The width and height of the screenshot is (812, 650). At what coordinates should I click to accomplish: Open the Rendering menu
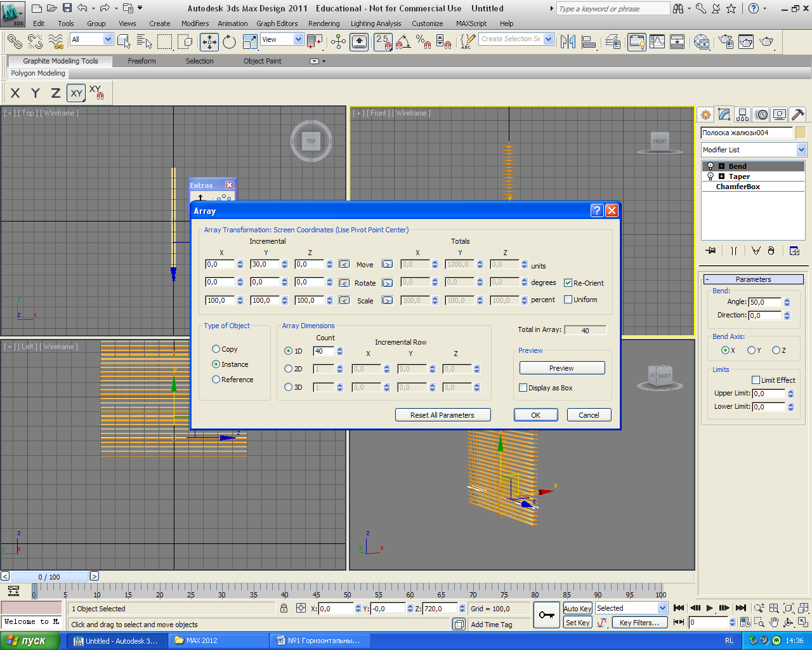point(324,23)
